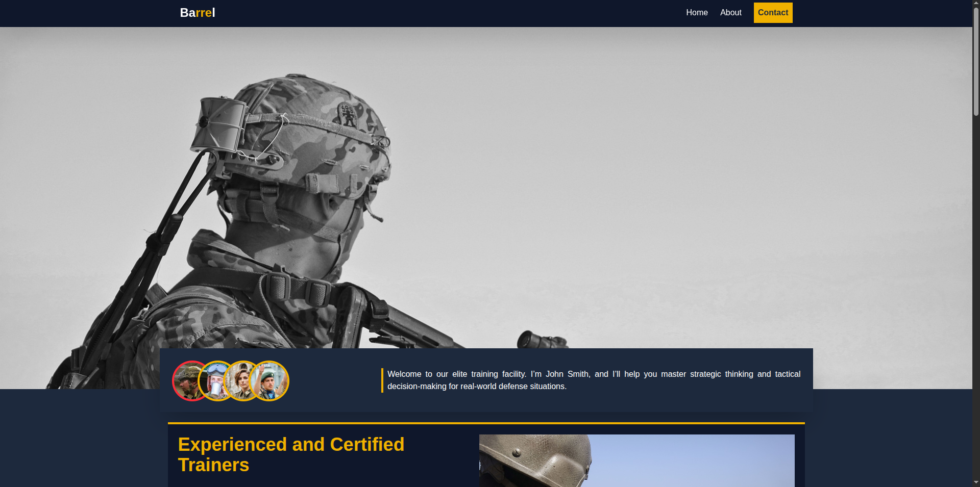
Task: Click the helmet photo beside the trainers heading
Action: tap(636, 460)
